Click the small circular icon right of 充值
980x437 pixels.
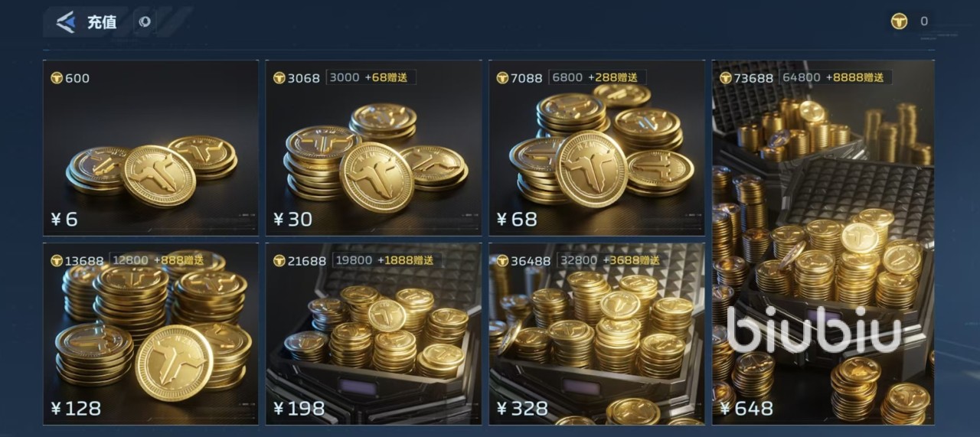tap(145, 21)
